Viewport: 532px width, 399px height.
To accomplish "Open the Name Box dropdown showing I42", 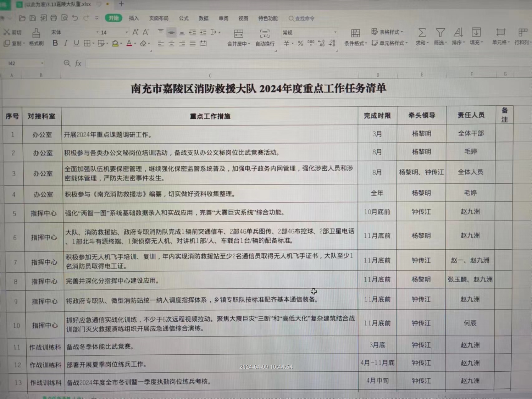I will point(42,63).
